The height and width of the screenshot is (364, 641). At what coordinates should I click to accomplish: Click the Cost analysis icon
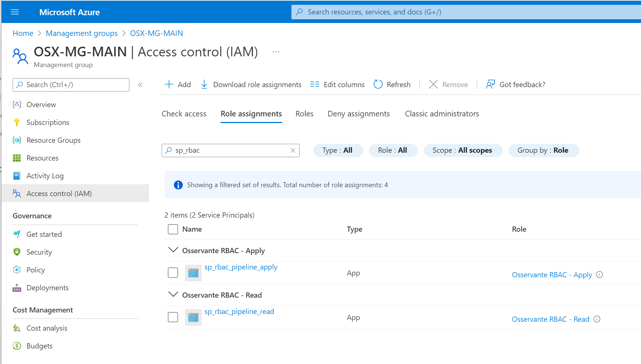(17, 328)
